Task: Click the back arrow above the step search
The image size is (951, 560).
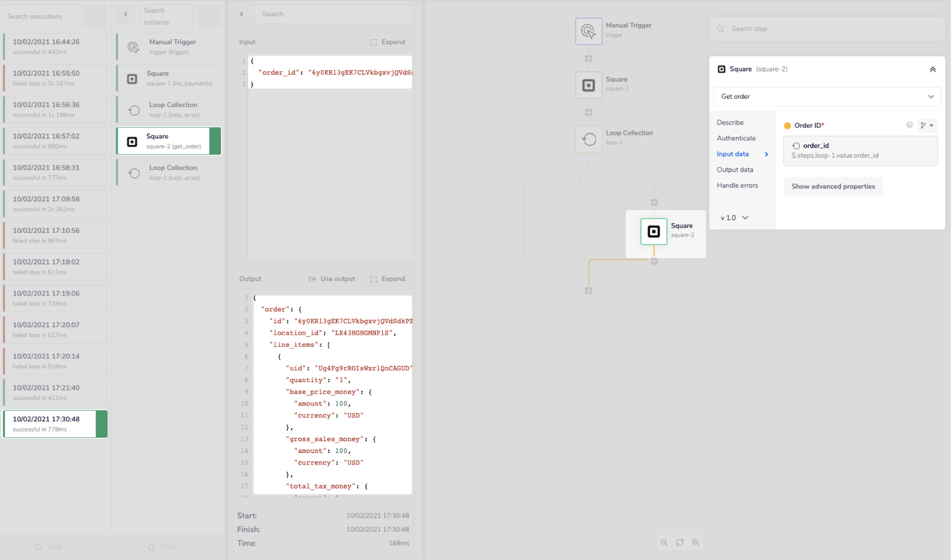Action: (x=241, y=13)
